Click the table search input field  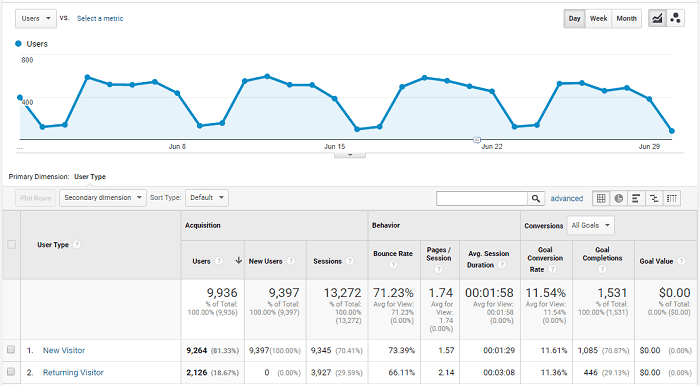coord(482,199)
